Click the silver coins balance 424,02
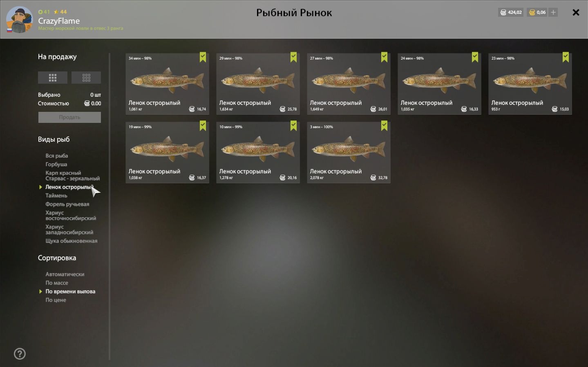This screenshot has height=367, width=588. (511, 12)
